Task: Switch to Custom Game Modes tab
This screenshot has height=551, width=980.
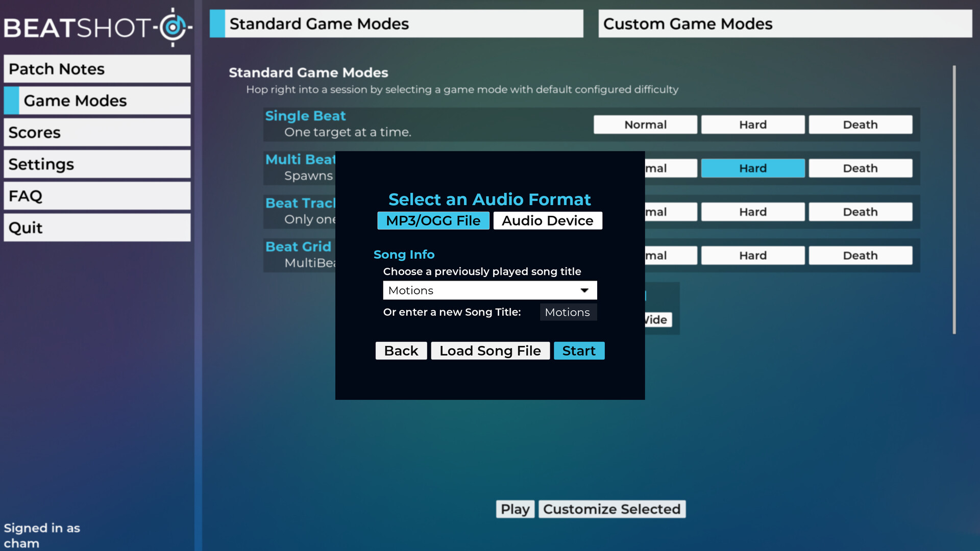Action: pyautogui.click(x=785, y=23)
